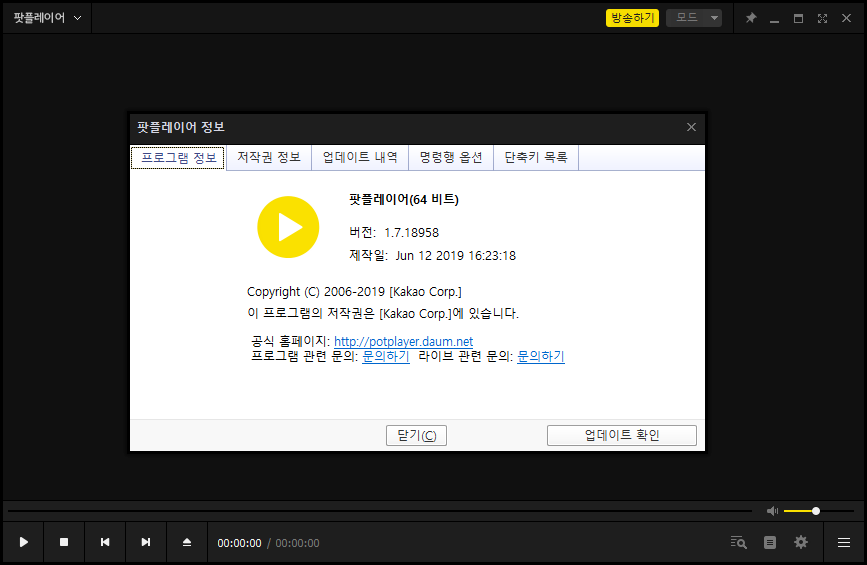
Task: Go to the 단축키 목록 tab
Action: [536, 158]
